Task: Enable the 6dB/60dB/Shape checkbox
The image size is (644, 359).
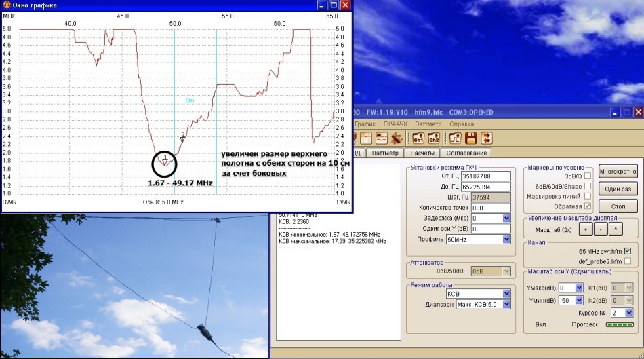Action: click(588, 186)
